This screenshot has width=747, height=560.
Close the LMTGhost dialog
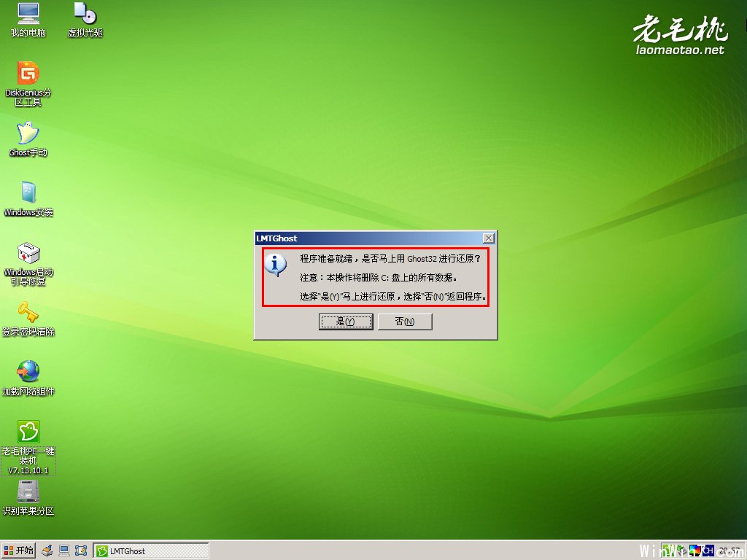click(x=489, y=238)
